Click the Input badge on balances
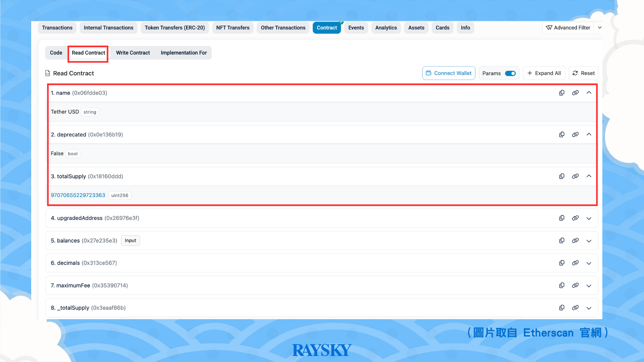The width and height of the screenshot is (644, 362). coord(130,241)
